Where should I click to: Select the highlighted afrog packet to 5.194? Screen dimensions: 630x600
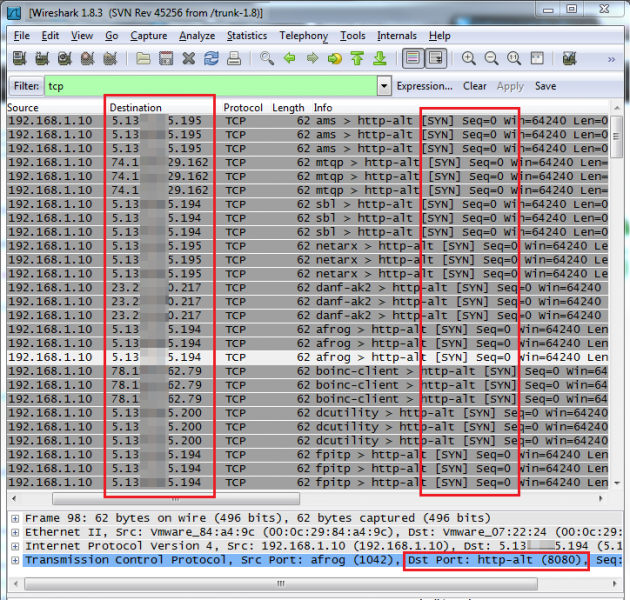pyautogui.click(x=308, y=357)
